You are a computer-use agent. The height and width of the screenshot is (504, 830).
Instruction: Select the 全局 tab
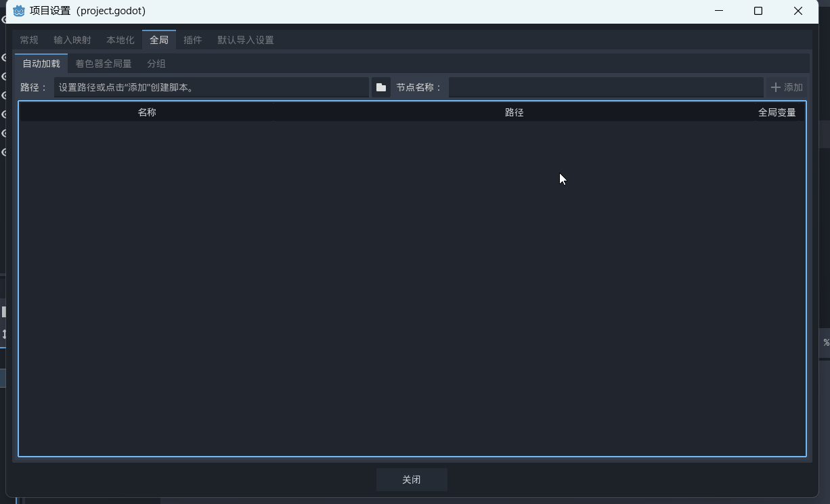click(x=159, y=40)
